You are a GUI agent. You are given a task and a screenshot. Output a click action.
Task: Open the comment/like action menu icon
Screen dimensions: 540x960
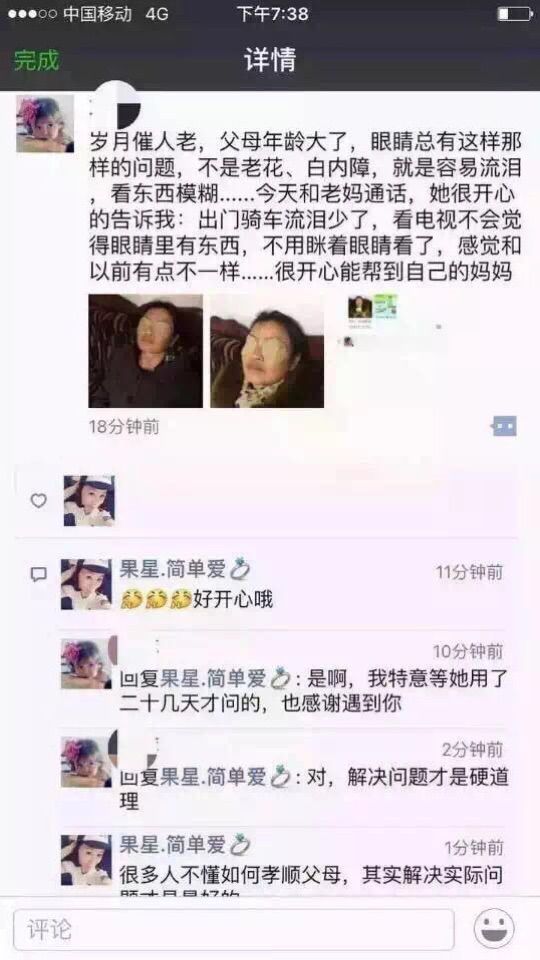(x=504, y=426)
